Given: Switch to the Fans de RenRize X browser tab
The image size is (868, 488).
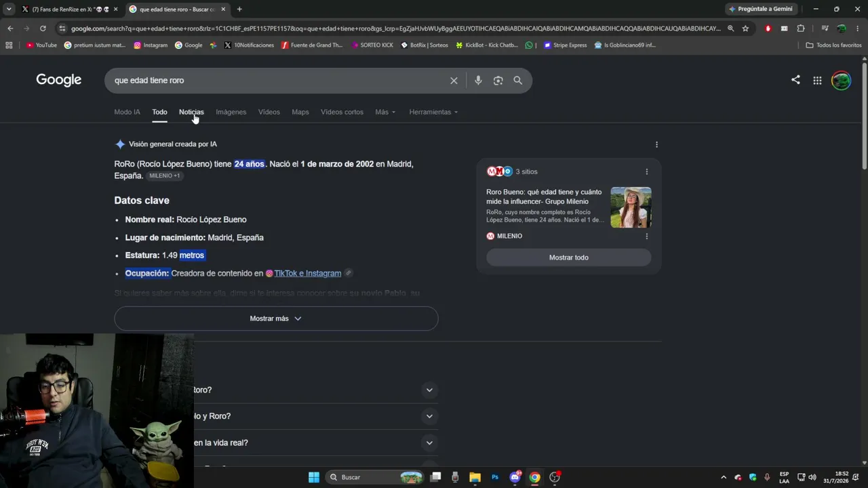Looking at the screenshot, I should (x=69, y=9).
